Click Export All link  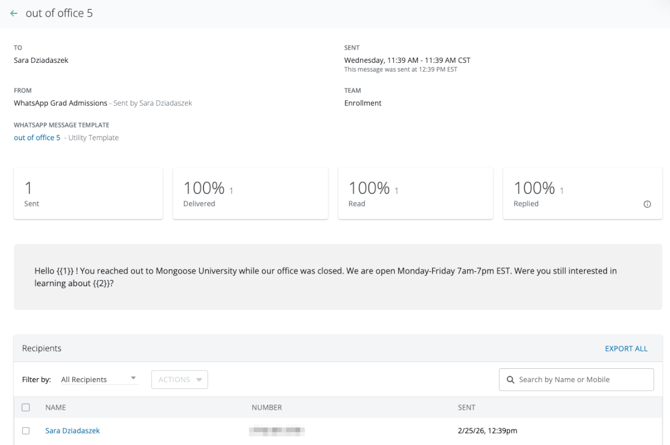tap(626, 349)
